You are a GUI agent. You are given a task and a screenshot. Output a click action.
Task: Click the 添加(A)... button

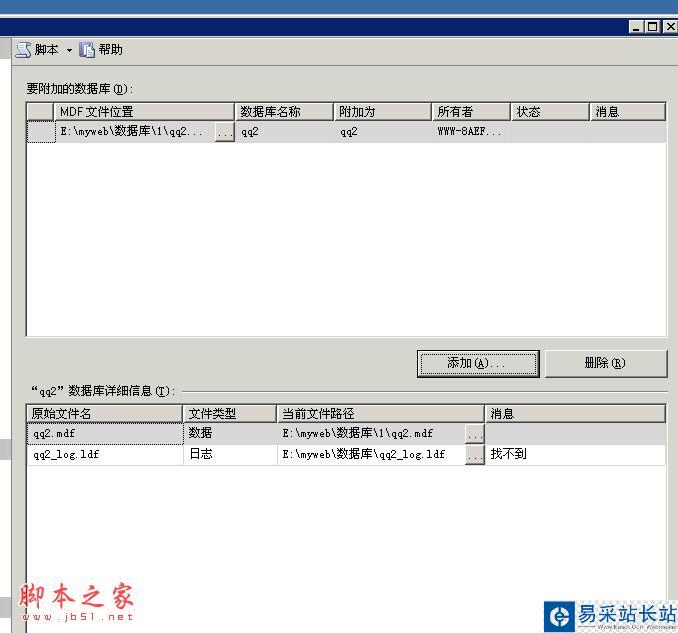point(478,364)
